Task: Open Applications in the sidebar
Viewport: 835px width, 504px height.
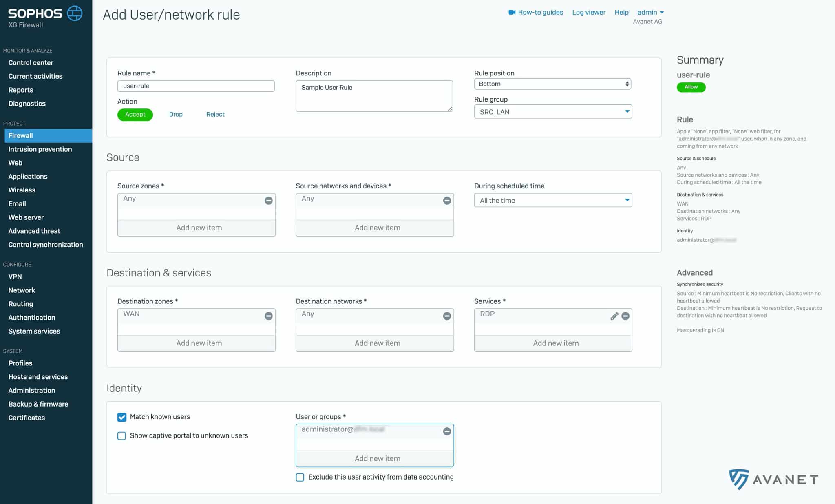Action: tap(28, 177)
